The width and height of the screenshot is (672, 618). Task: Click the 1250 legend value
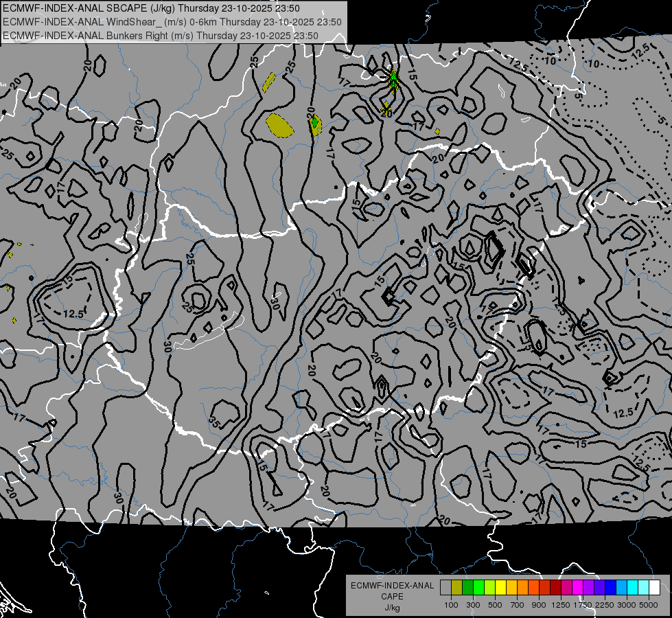click(561, 605)
